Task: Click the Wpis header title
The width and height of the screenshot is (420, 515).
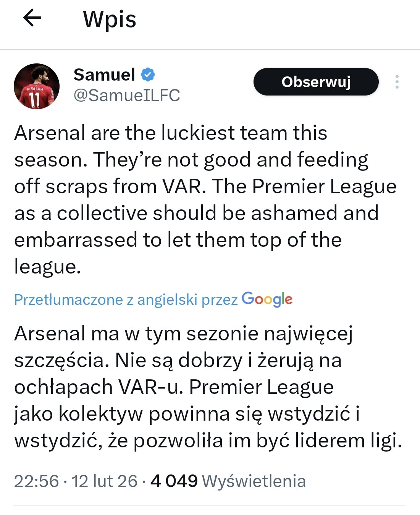Action: coord(110,19)
